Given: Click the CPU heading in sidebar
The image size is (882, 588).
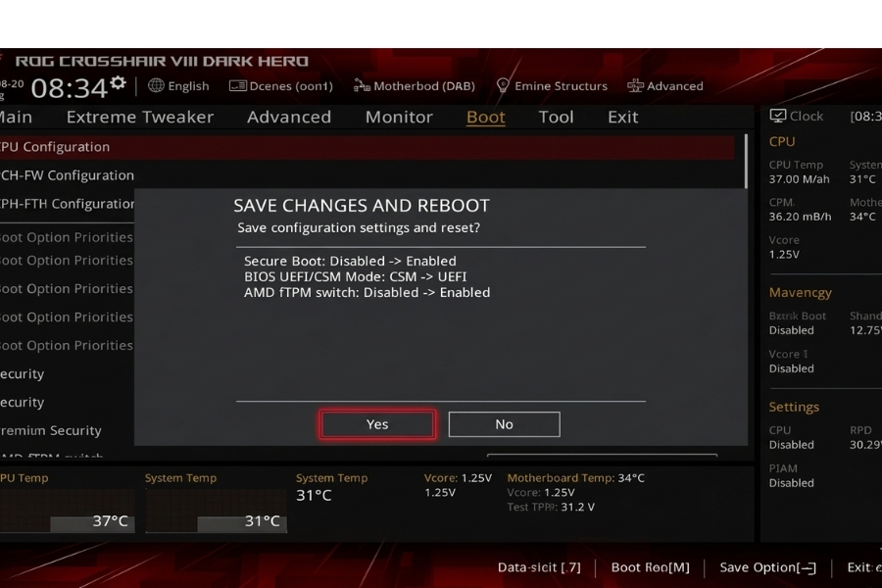Looking at the screenshot, I should coord(782,142).
